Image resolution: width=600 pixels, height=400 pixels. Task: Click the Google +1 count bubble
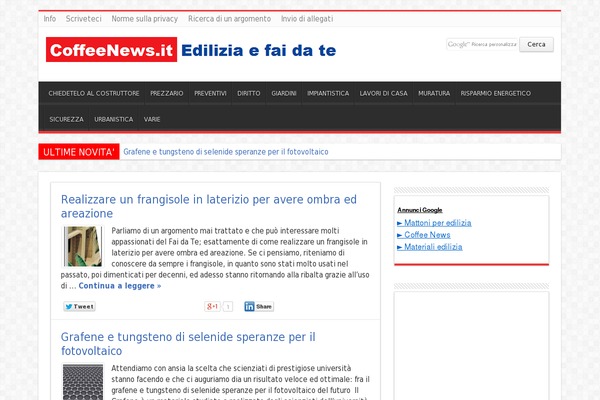(x=228, y=307)
